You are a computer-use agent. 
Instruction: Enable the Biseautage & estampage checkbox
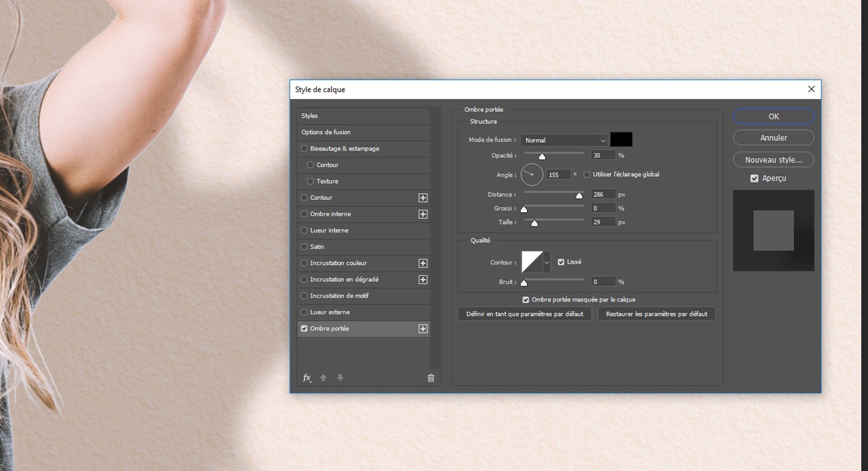[x=304, y=148]
